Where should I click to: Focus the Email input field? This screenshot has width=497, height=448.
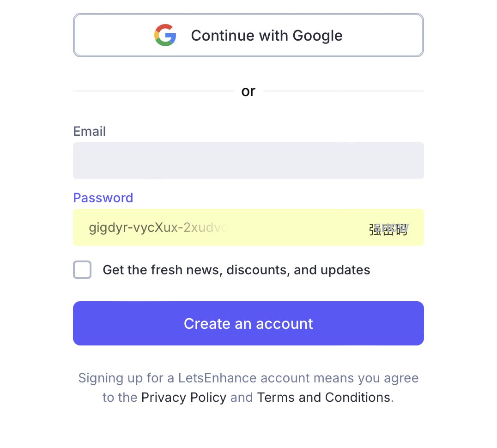pos(248,161)
